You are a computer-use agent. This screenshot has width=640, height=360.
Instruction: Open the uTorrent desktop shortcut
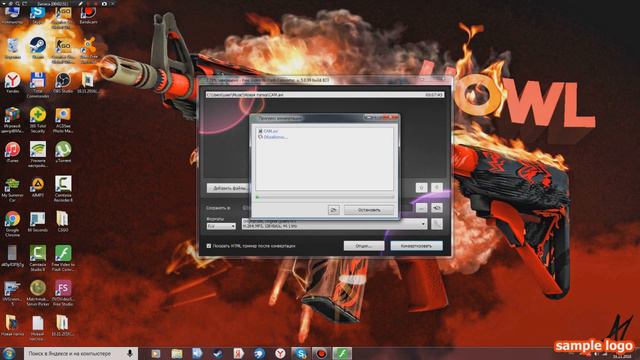[x=63, y=152]
